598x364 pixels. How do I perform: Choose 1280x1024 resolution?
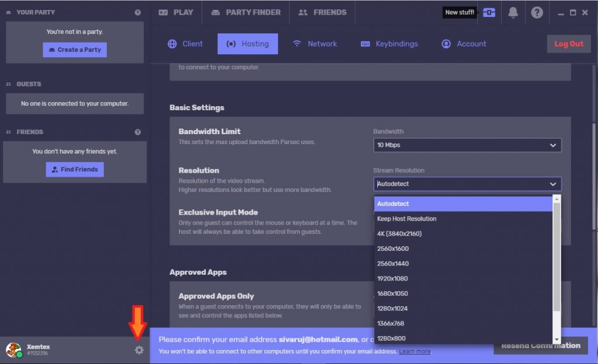[x=463, y=309]
